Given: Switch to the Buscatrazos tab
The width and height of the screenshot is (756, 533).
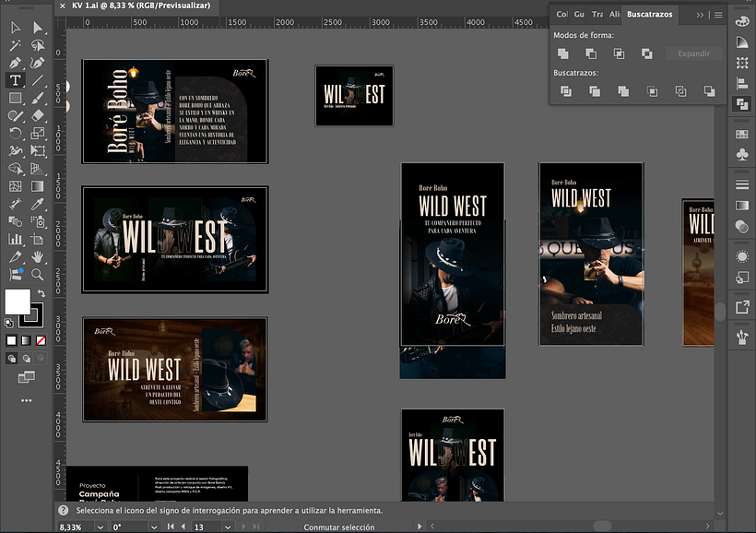Looking at the screenshot, I should pyautogui.click(x=649, y=15).
